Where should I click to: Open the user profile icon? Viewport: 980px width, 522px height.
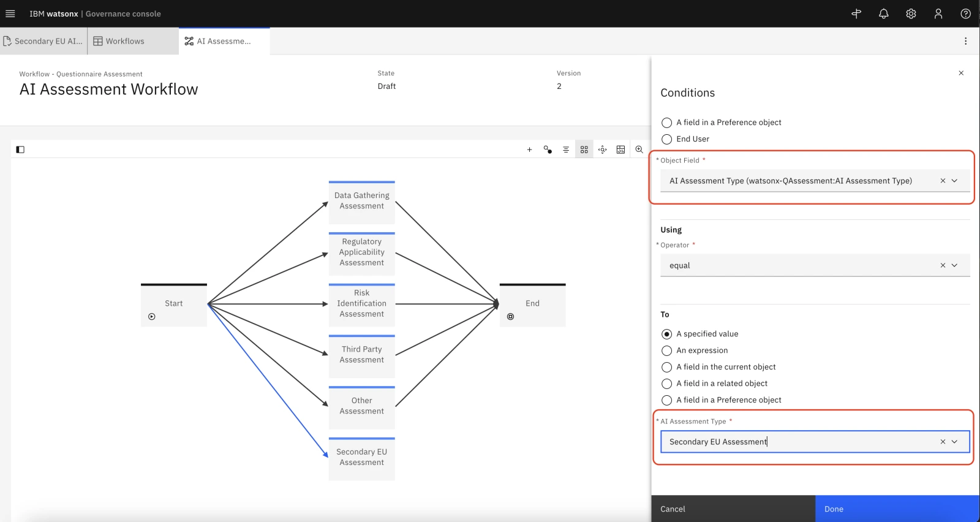click(938, 13)
